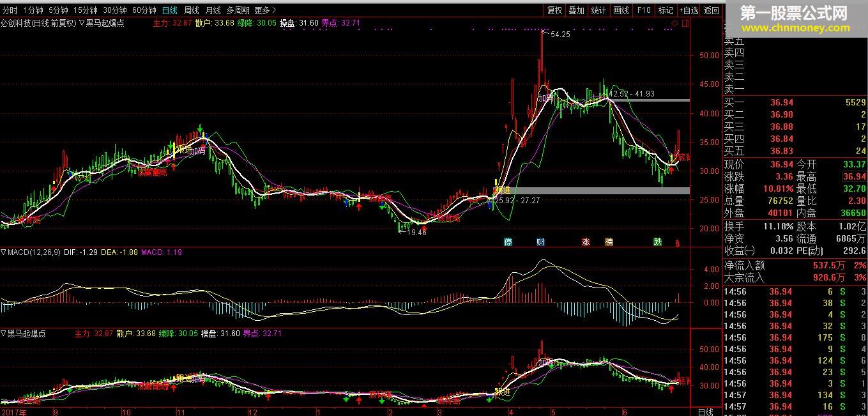
Task: Expand main chart indicator 黑马起爆点 dropdown
Action: pos(82,22)
